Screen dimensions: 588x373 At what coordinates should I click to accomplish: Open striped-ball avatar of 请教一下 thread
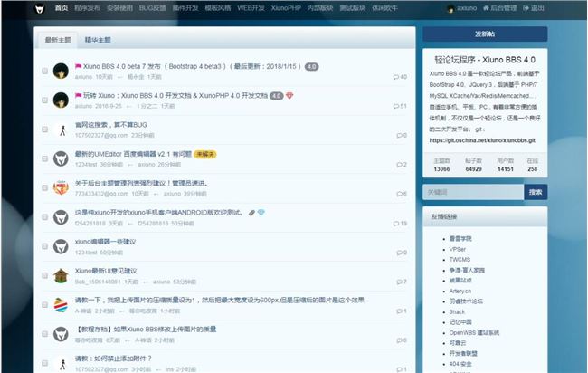point(61,305)
